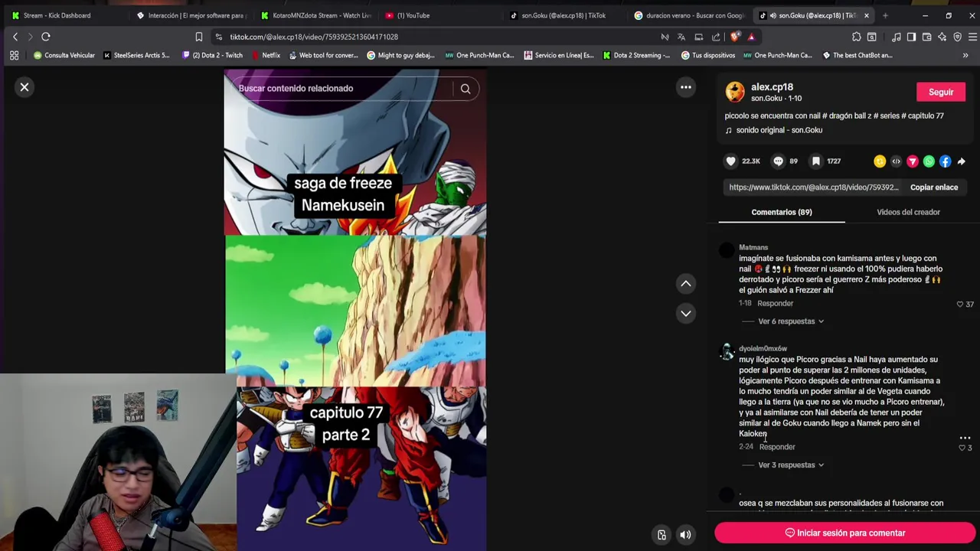Open the Consulta Vehicular bookmark

click(64, 55)
